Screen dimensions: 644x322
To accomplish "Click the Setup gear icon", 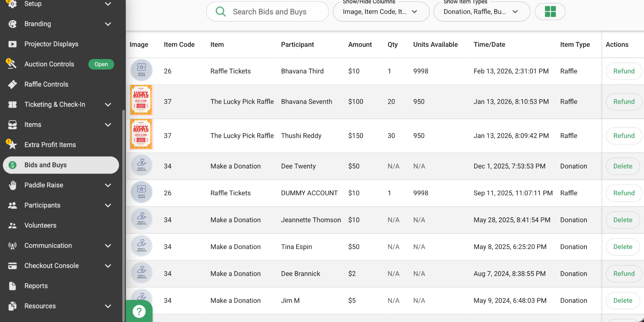I will 12,4.
